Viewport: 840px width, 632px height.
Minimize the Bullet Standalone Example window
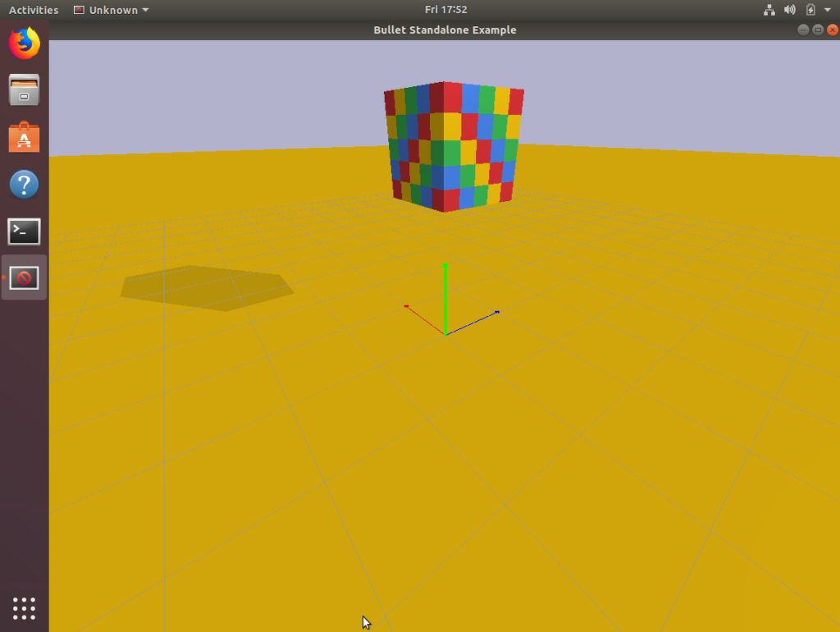pos(803,30)
